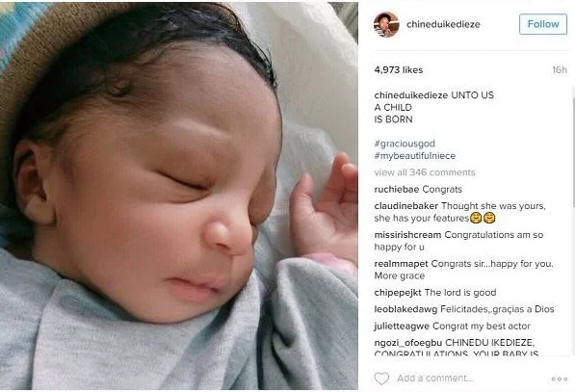575x392 pixels.
Task: Open the #mybeautifulniece hashtag
Action: [x=415, y=156]
